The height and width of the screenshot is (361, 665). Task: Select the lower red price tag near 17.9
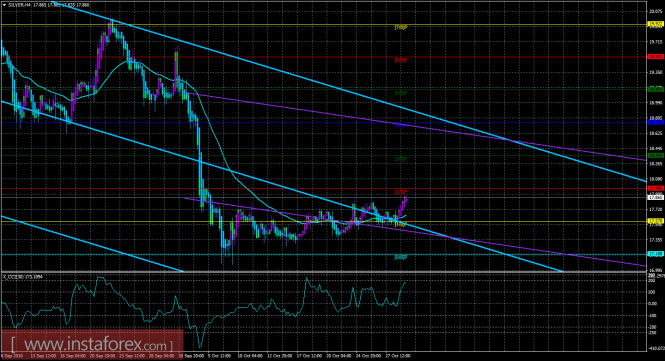[x=656, y=188]
